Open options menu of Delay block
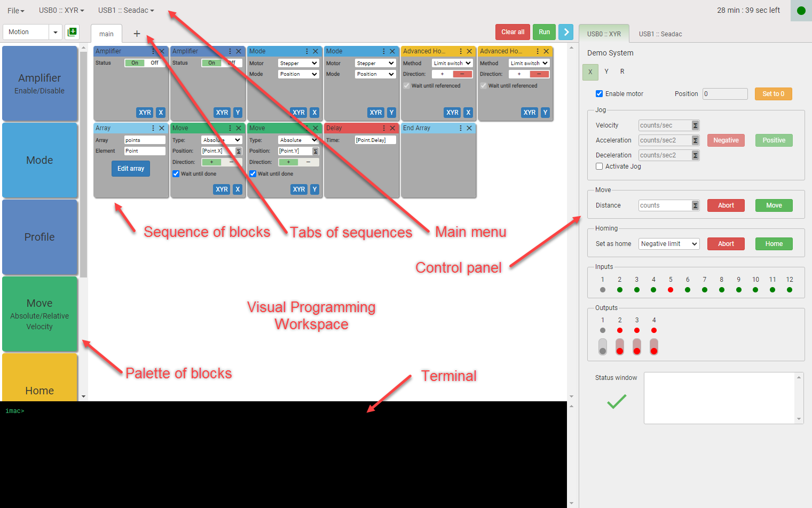812x508 pixels. point(384,128)
